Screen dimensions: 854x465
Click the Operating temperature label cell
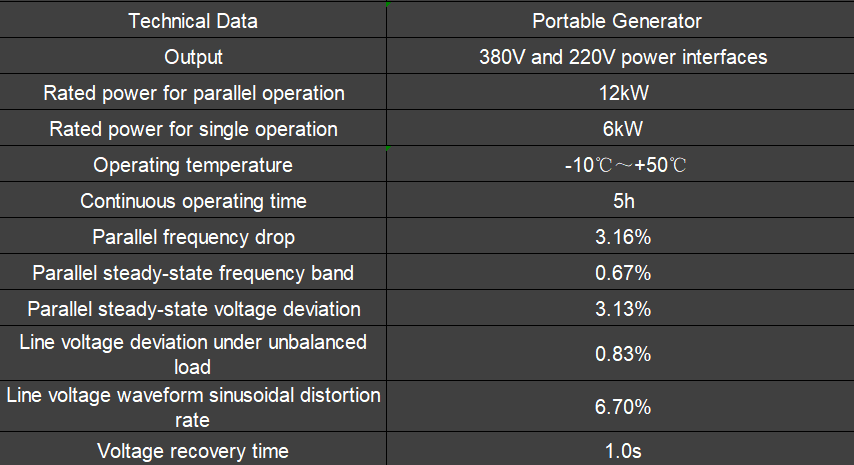pyautogui.click(x=193, y=165)
